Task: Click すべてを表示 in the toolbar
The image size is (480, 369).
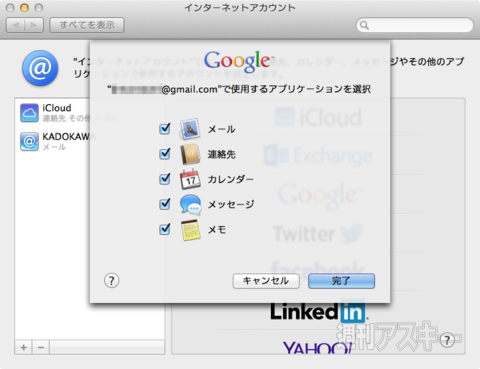Action: (x=87, y=25)
